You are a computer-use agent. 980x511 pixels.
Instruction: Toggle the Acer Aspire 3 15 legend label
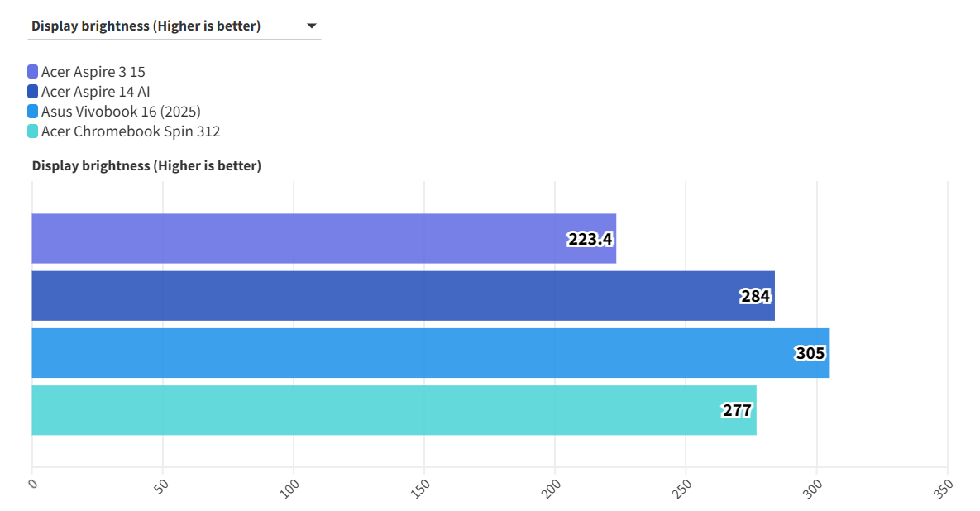[x=93, y=72]
